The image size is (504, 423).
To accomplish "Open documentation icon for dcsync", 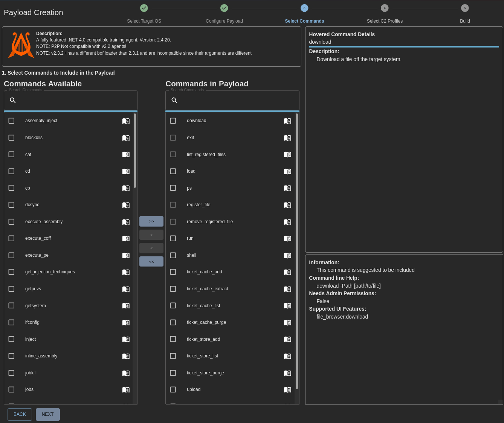I will [x=126, y=205].
